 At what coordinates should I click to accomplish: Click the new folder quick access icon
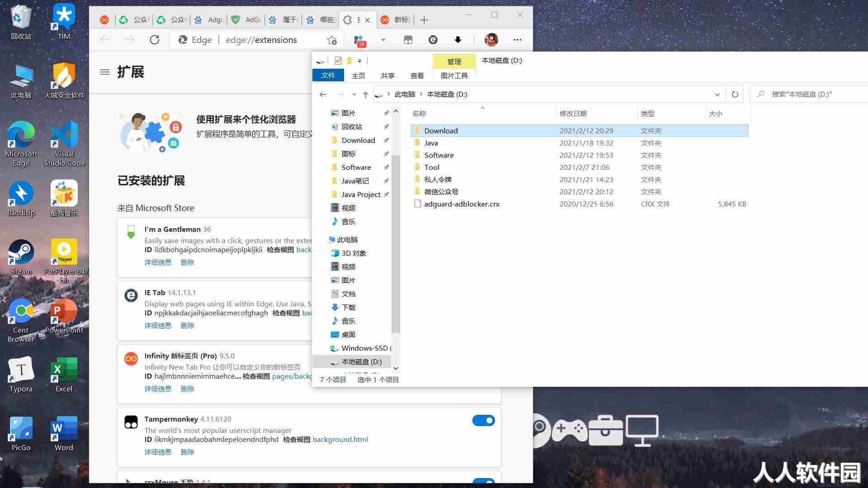349,61
